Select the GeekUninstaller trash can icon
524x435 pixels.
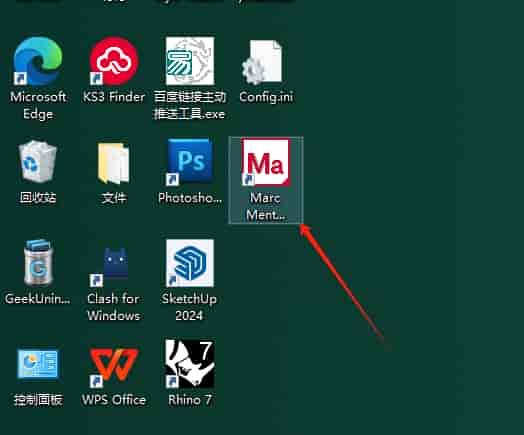(x=38, y=263)
